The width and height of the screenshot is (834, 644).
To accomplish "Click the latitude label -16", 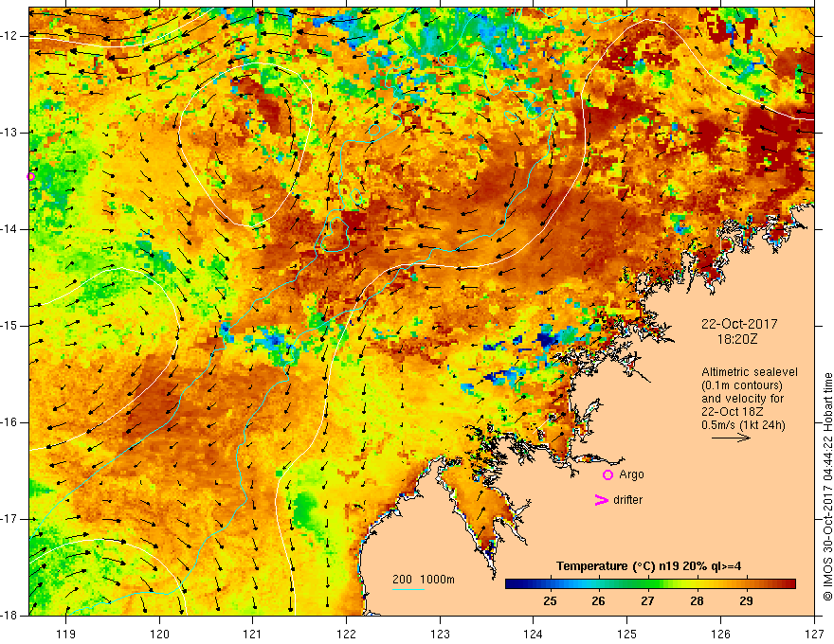I will 10,422.
